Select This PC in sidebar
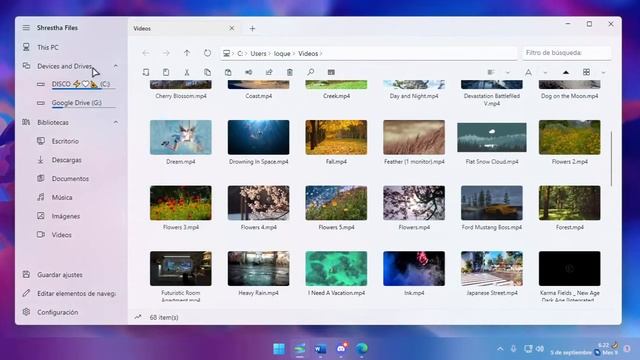The height and width of the screenshot is (360, 640). point(48,47)
